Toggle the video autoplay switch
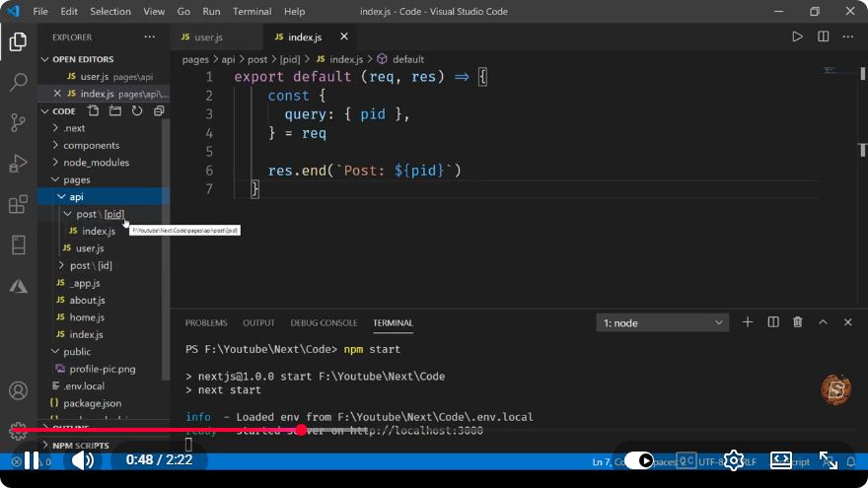This screenshot has width=868, height=488. pyautogui.click(x=638, y=460)
